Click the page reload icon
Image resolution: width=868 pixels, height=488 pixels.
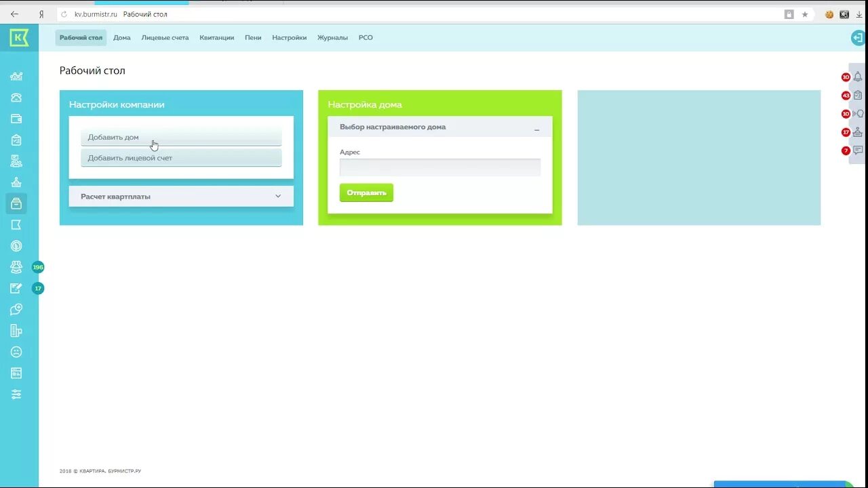(x=64, y=14)
